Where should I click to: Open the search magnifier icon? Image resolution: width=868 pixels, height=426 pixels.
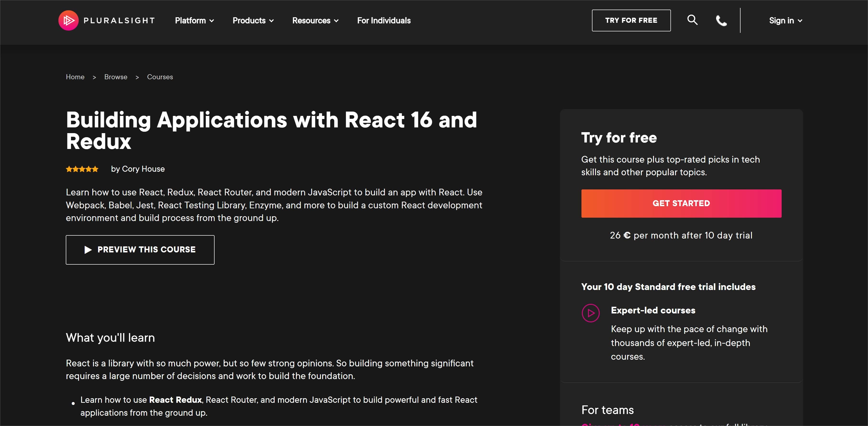[x=692, y=20]
